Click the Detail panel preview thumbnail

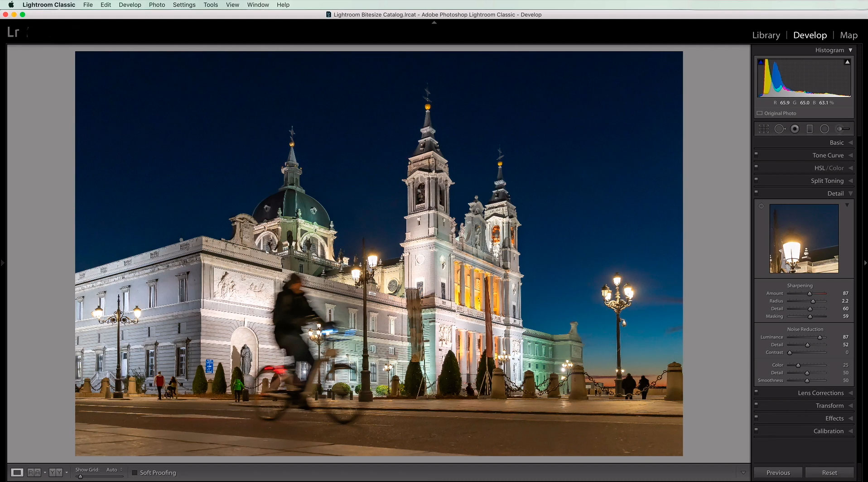click(804, 239)
